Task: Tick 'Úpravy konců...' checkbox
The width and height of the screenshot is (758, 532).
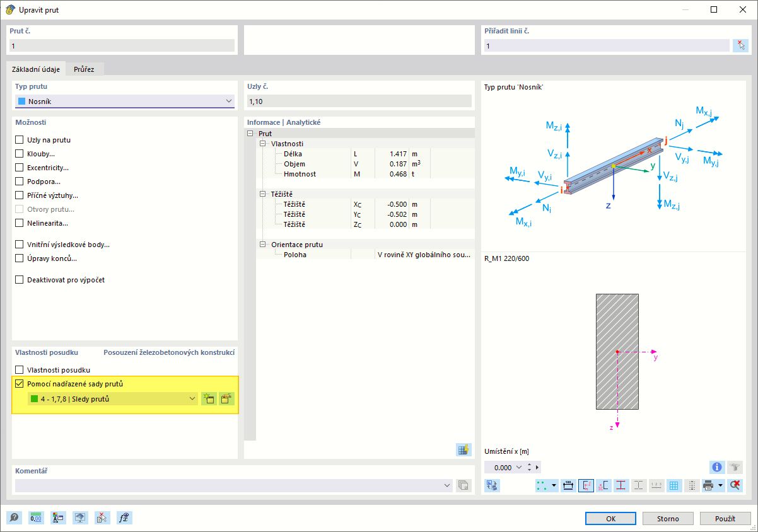Action: [20, 258]
